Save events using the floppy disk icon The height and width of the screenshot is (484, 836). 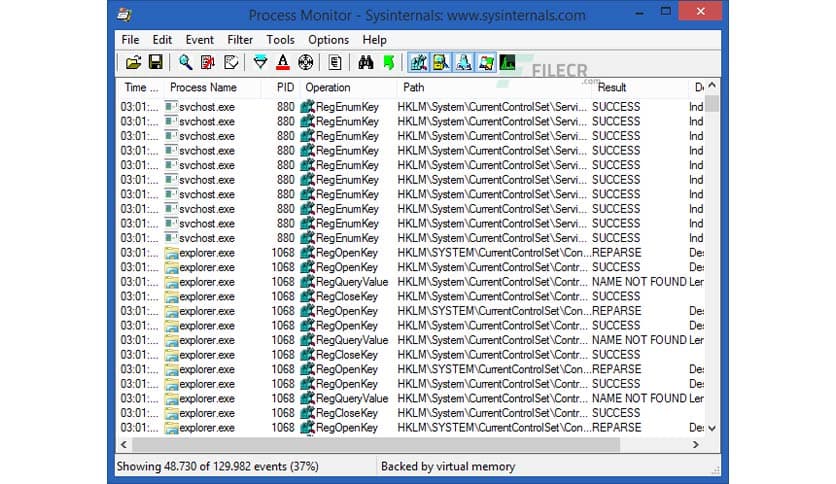(x=156, y=62)
